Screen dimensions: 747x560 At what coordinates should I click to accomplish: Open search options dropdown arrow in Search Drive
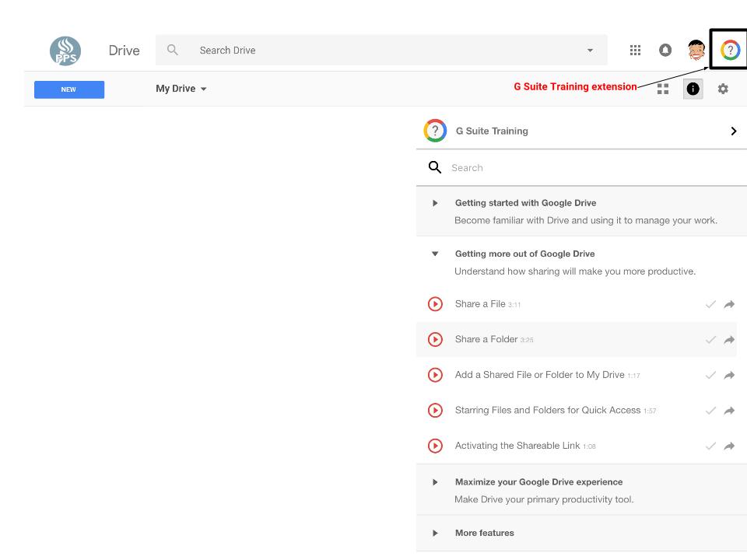point(590,51)
